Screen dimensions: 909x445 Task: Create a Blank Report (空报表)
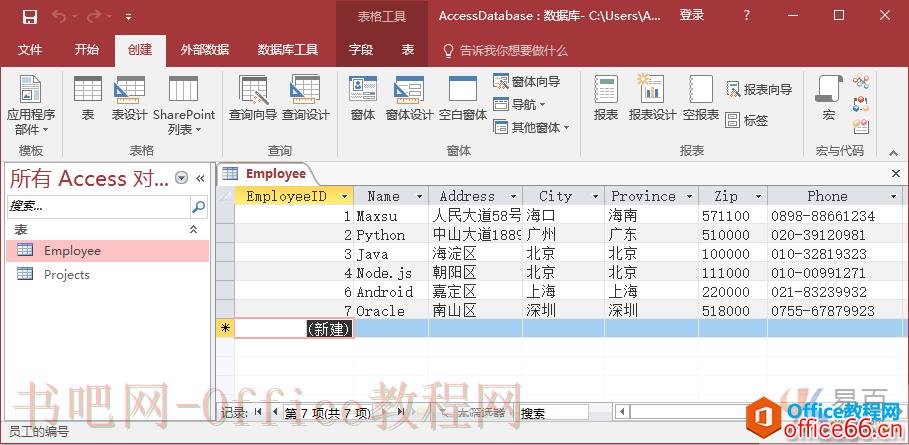[x=700, y=99]
